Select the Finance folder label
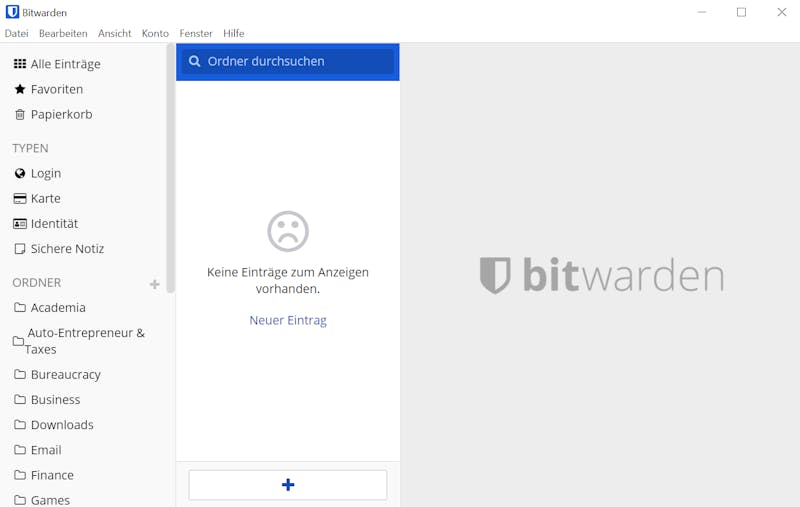Screen dimensions: 800x507 click(52, 475)
